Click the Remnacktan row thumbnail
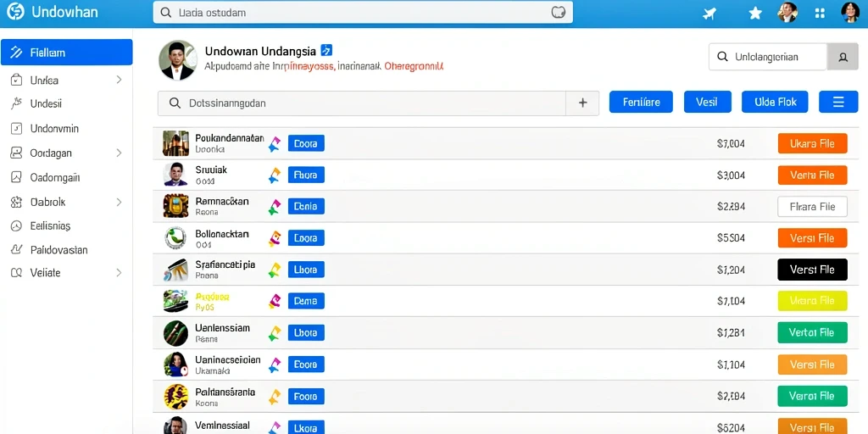Viewport: 868px width, 434px height. tap(175, 205)
